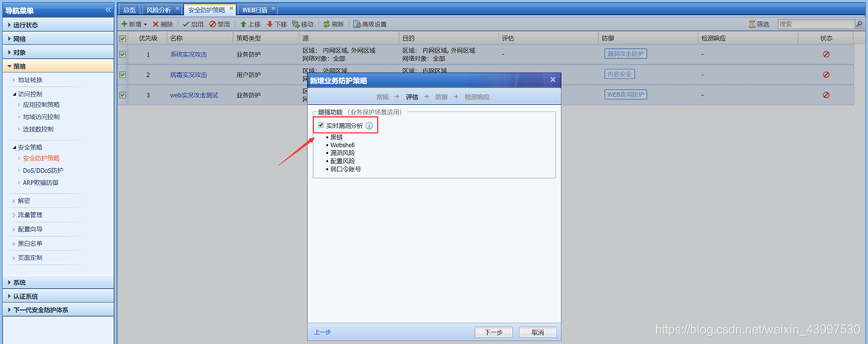Viewport: 868px width, 344px height.
Task: Click the WEB应用防护 defense tag
Action: click(x=625, y=94)
